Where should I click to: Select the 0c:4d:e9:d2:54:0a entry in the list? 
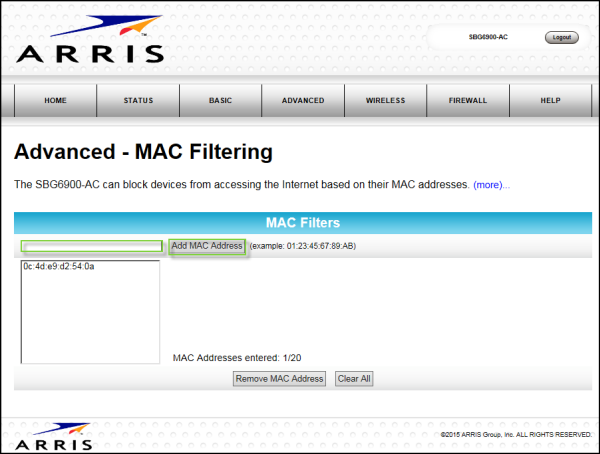tap(58, 267)
